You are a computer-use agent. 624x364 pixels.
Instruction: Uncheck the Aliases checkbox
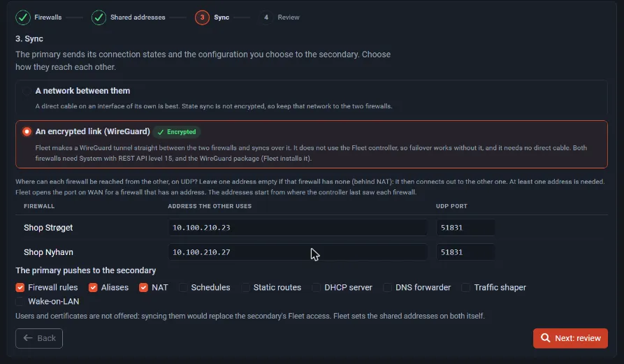93,287
